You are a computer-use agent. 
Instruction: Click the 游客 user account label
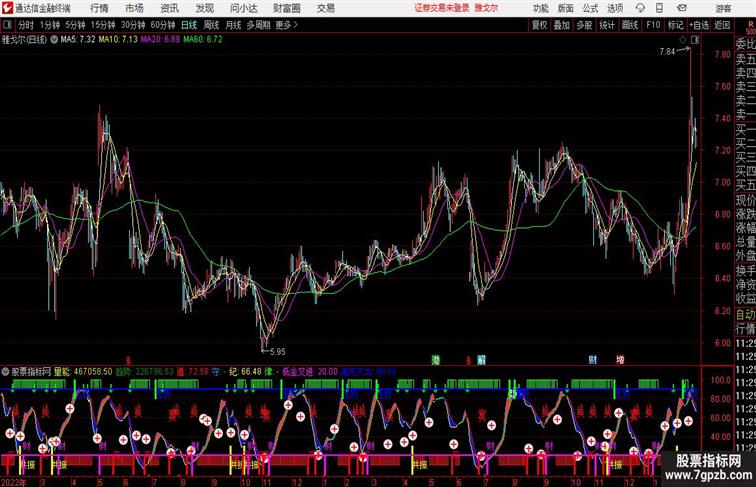point(723,8)
